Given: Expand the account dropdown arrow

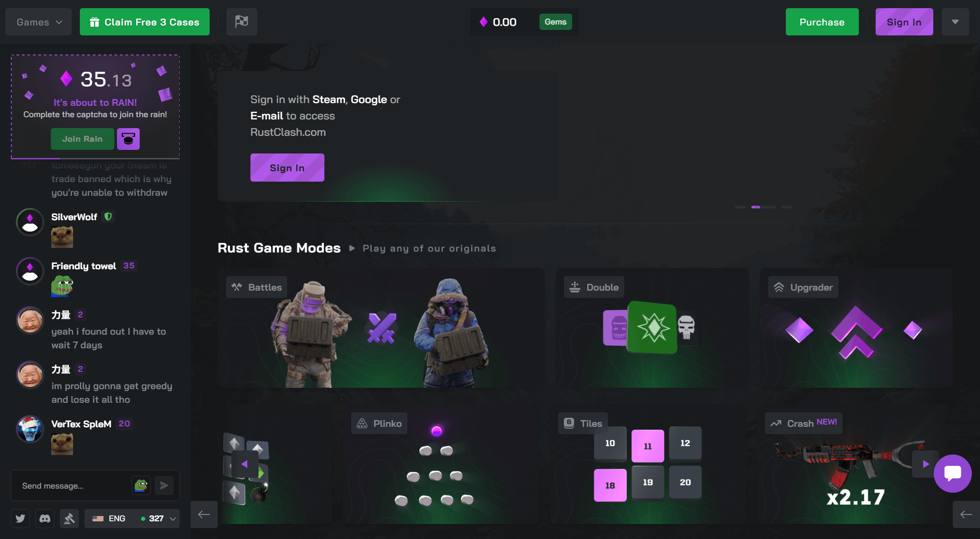Looking at the screenshot, I should click(x=955, y=22).
